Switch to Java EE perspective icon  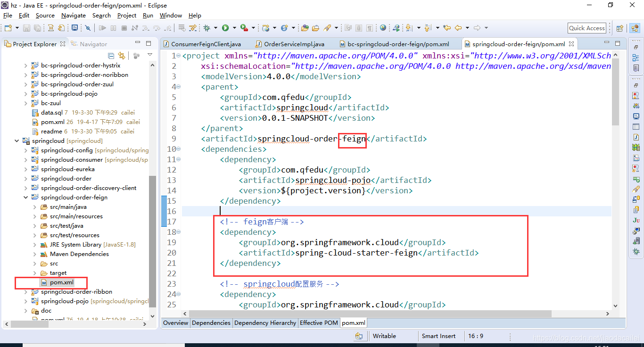(x=634, y=28)
